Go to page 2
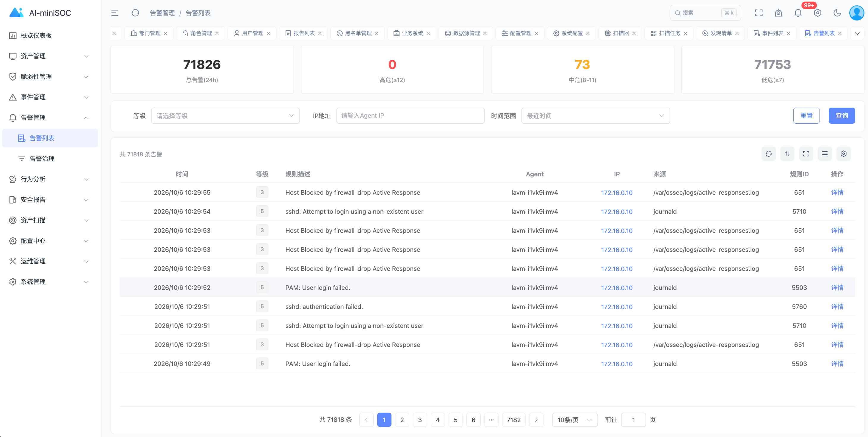Viewport: 868px width, 437px height. click(x=402, y=419)
